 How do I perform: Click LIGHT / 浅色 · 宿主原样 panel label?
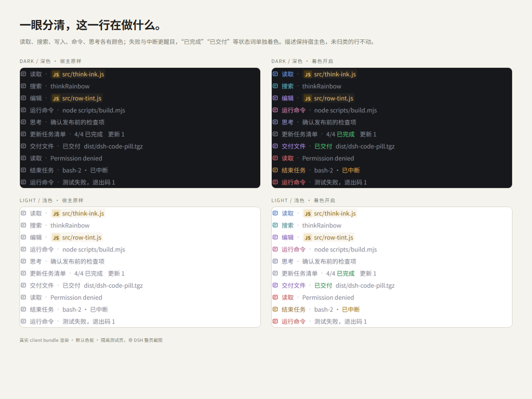click(x=51, y=200)
